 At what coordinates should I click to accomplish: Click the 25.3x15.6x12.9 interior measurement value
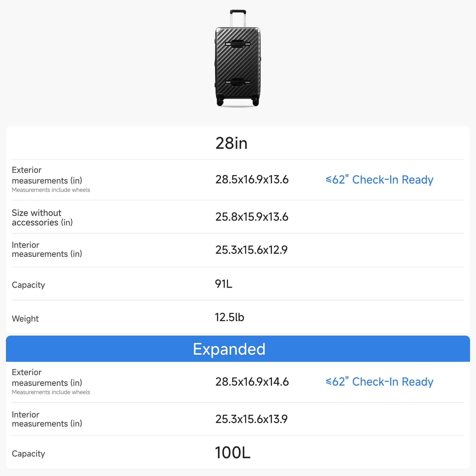pos(251,250)
